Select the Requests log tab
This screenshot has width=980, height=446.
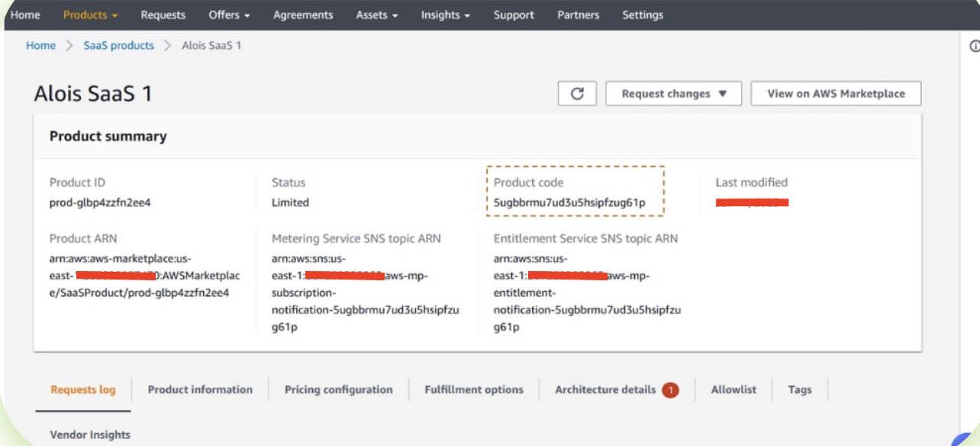click(x=83, y=389)
